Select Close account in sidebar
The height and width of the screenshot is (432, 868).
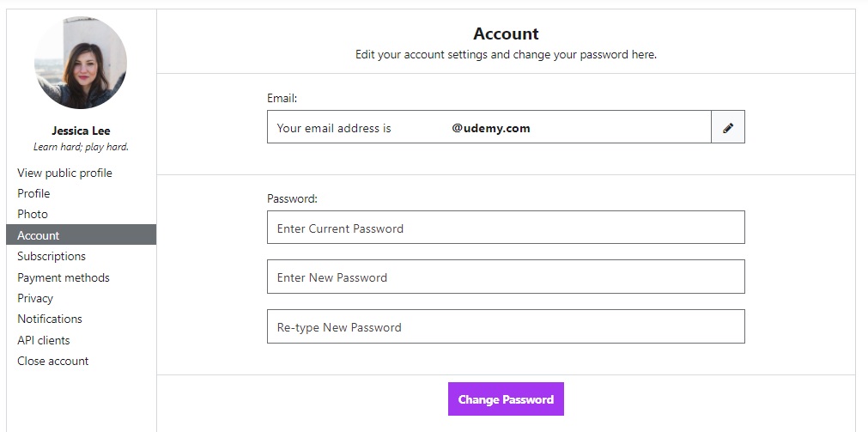coord(53,361)
